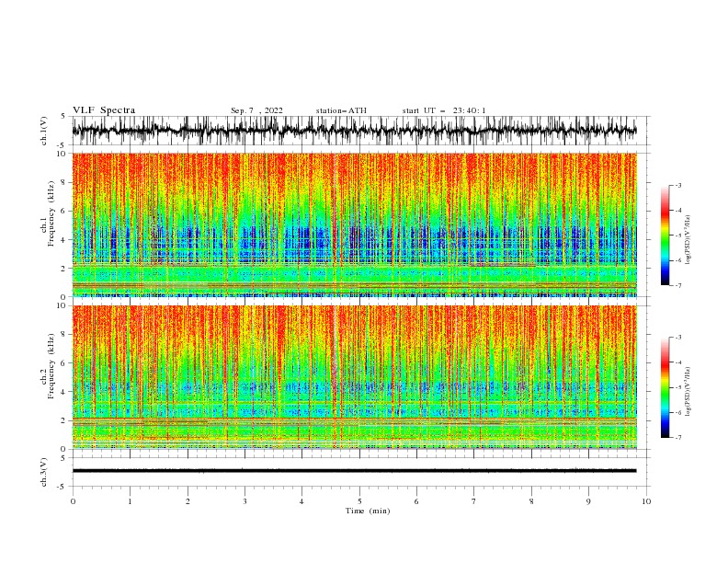The width and height of the screenshot is (728, 563).
Task: Click the ch.2 spectrogram color scale bar
Action: click(x=665, y=387)
